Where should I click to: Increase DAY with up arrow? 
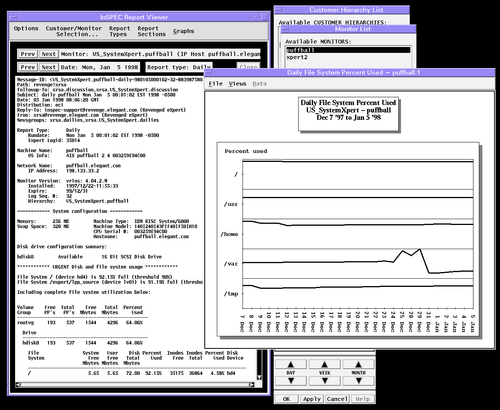[291, 364]
